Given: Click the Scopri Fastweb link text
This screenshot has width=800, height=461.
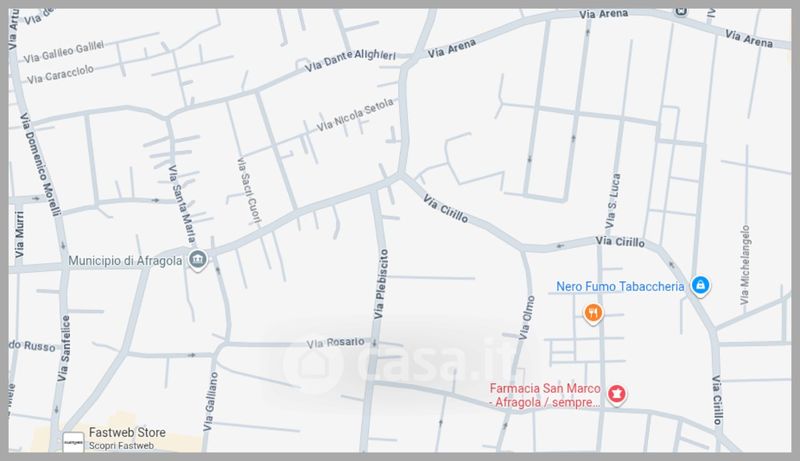Looking at the screenshot, I should [121, 446].
